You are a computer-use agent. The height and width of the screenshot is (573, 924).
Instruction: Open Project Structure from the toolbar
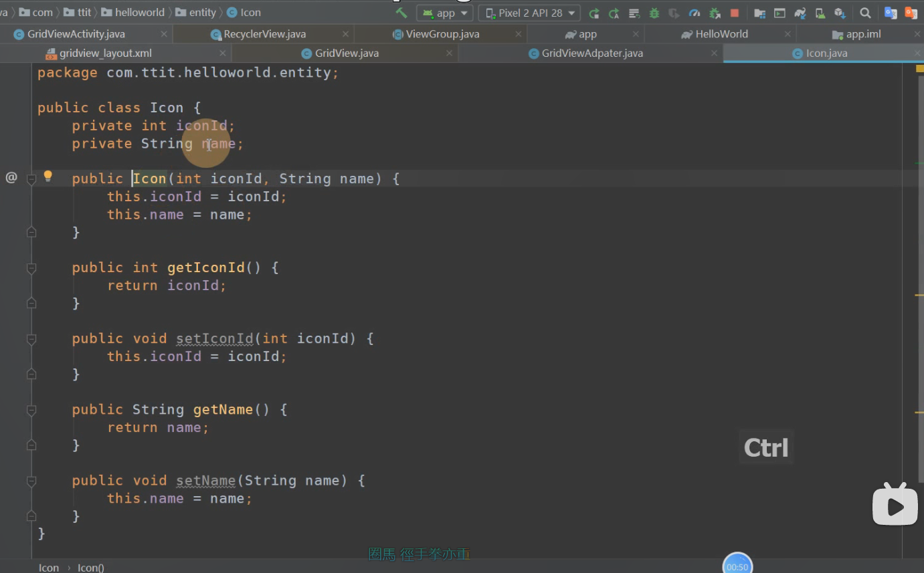pos(759,13)
